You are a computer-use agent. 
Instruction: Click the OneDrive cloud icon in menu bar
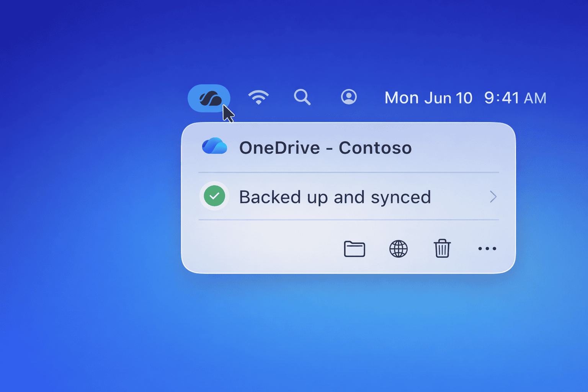pos(209,98)
